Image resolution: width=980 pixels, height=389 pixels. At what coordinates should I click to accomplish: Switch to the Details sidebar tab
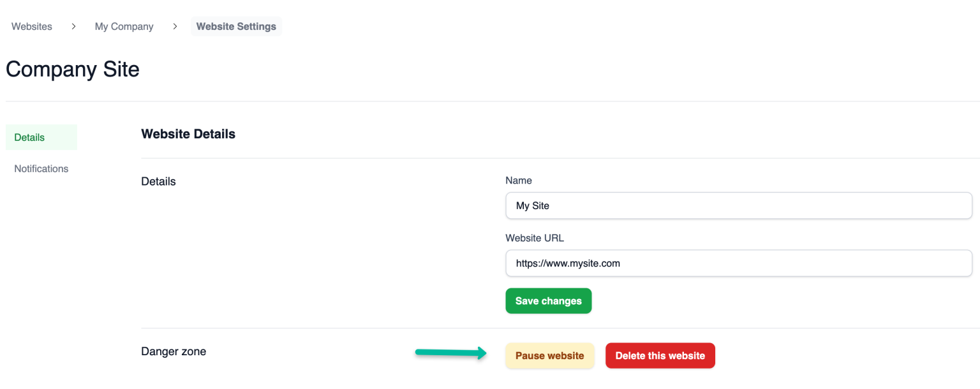coord(29,137)
